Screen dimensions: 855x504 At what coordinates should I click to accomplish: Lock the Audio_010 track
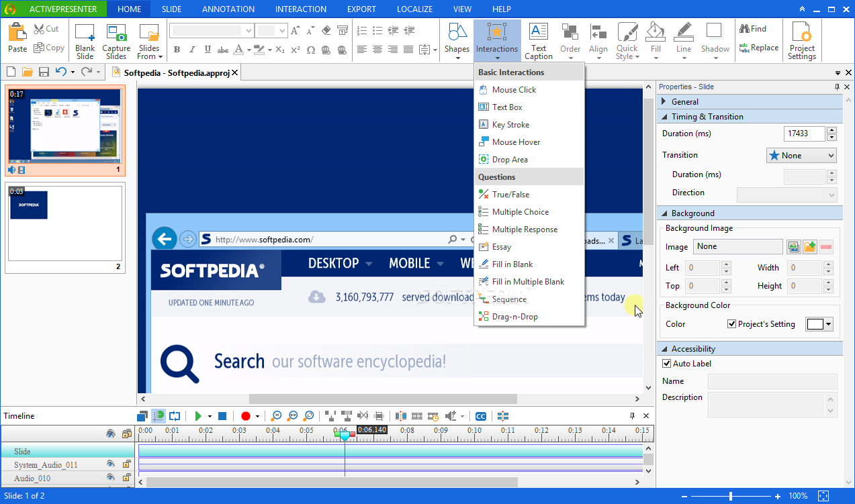(126, 478)
